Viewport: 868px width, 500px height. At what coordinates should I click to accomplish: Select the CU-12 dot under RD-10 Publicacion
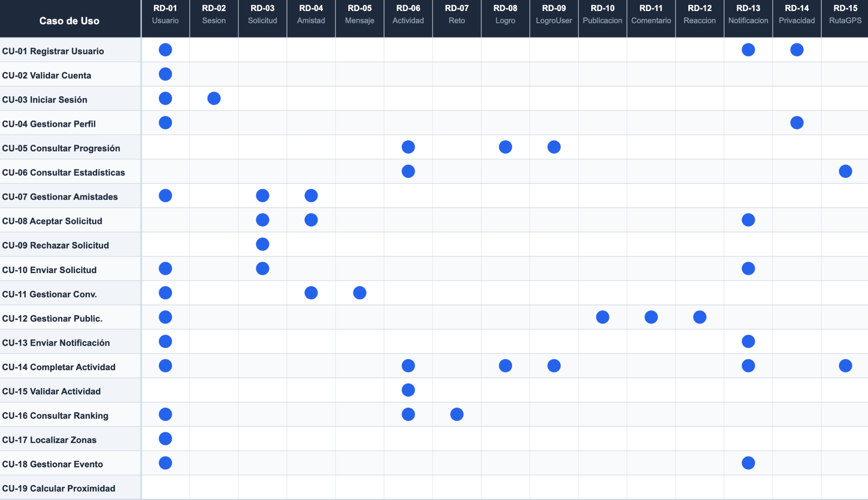click(x=602, y=317)
